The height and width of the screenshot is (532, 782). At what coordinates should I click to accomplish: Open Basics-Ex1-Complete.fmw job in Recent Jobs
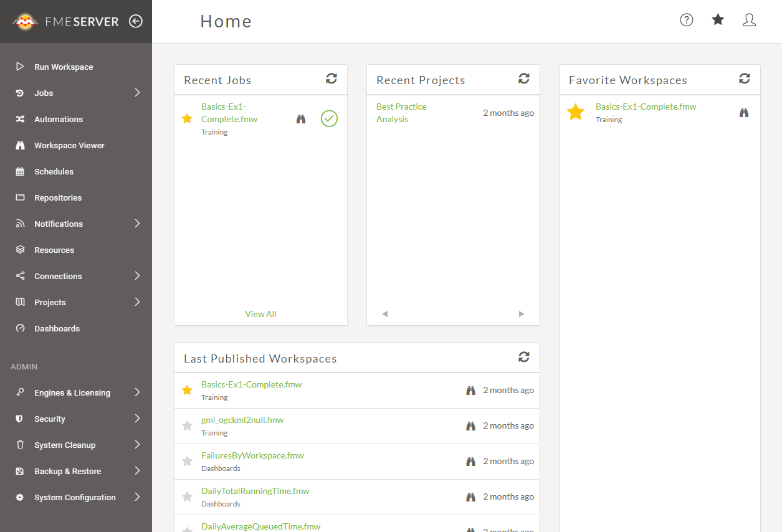[x=229, y=113]
